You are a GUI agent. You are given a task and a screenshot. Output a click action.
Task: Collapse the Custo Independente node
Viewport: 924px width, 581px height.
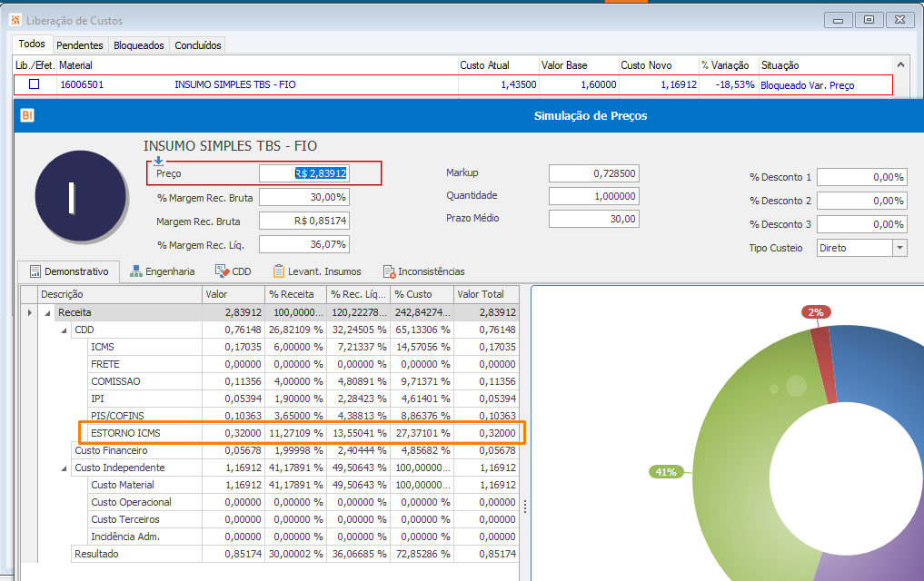click(65, 468)
